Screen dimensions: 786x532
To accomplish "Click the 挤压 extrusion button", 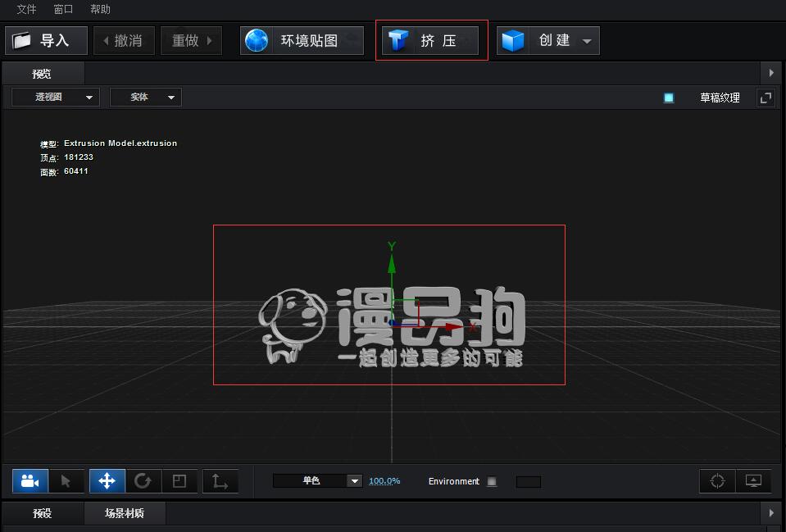I will pyautogui.click(x=430, y=41).
